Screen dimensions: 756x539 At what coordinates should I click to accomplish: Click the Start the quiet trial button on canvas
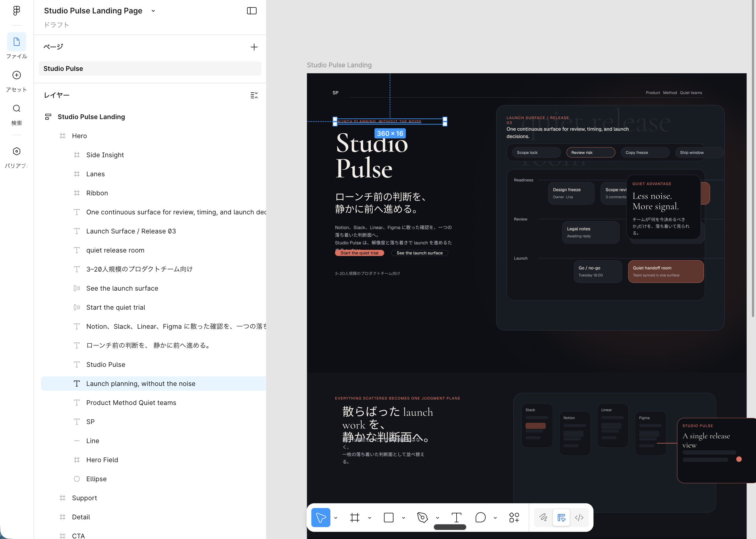pos(359,253)
